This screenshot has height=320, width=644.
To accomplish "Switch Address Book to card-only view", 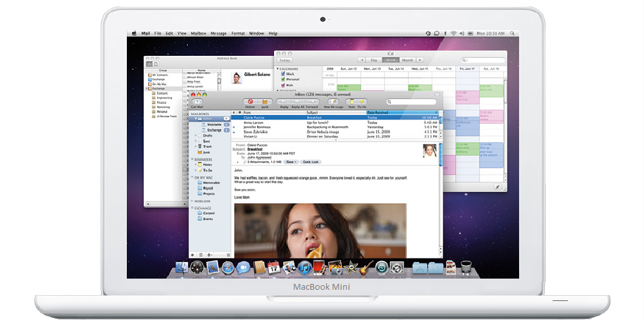I will 156,64.
